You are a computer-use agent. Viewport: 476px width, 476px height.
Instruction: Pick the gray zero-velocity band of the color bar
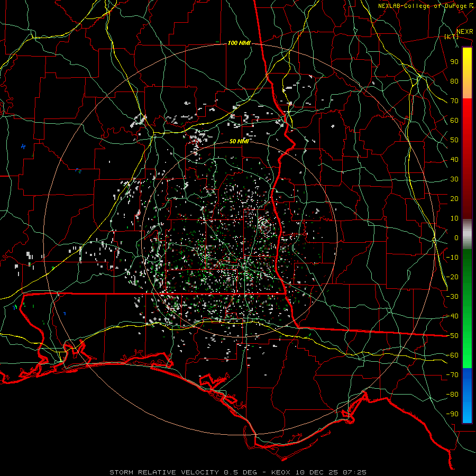[x=467, y=234]
